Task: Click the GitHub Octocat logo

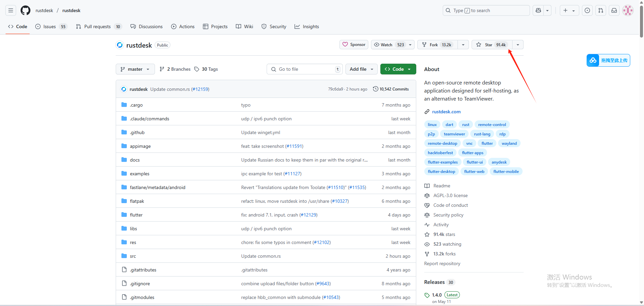Action: click(x=25, y=10)
